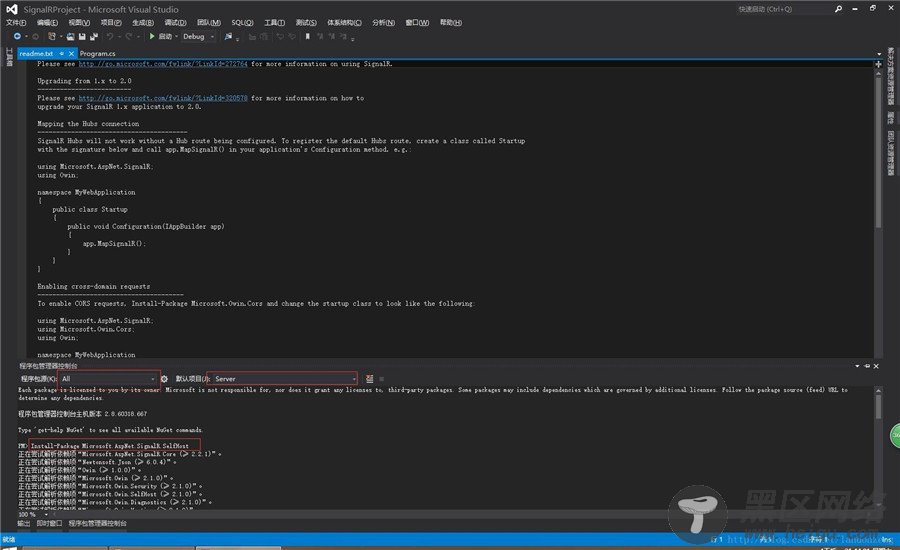Open the 帮助(H) menu
Viewport: 900px width, 550px height.
click(451, 22)
